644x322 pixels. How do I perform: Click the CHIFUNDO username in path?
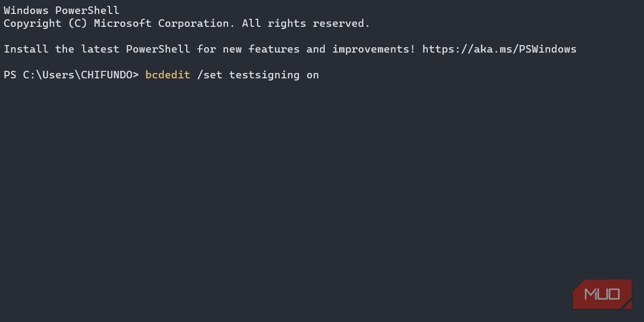(106, 75)
